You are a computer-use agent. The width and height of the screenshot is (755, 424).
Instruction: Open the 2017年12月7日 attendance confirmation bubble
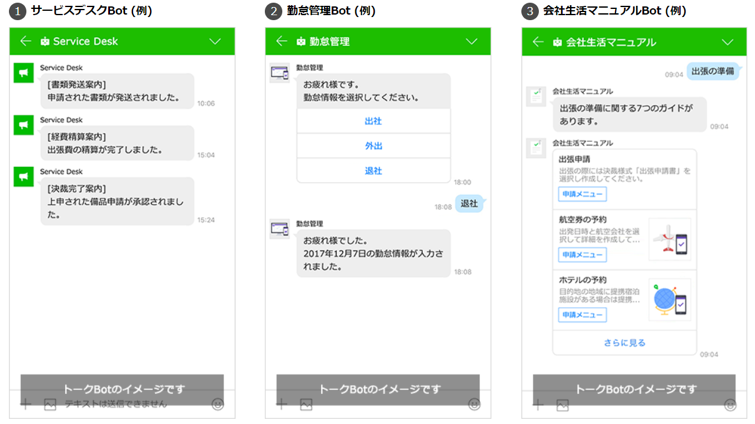click(x=373, y=254)
